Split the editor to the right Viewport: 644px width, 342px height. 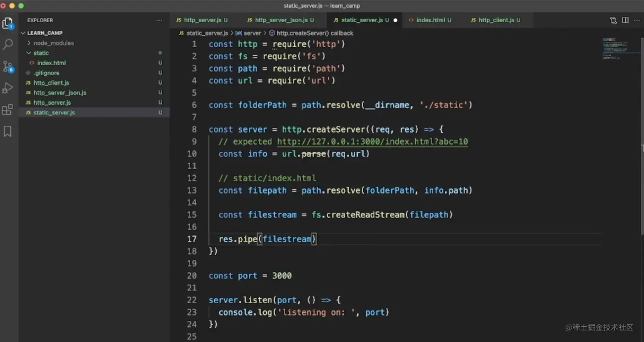(x=625, y=20)
